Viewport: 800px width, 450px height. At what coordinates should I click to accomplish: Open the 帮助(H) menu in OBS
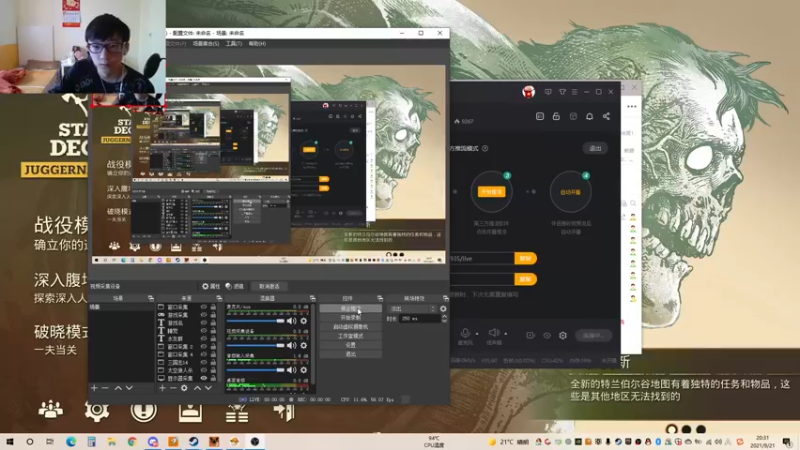coord(257,44)
